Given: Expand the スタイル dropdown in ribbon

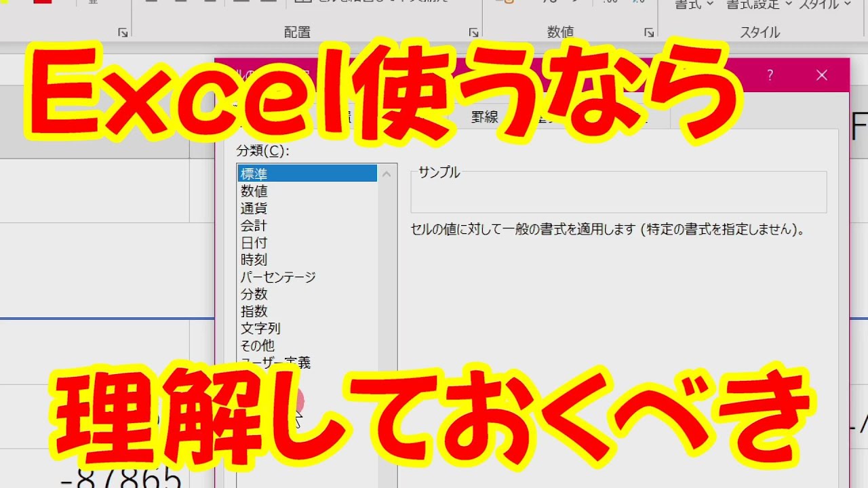Looking at the screenshot, I should click(x=825, y=5).
